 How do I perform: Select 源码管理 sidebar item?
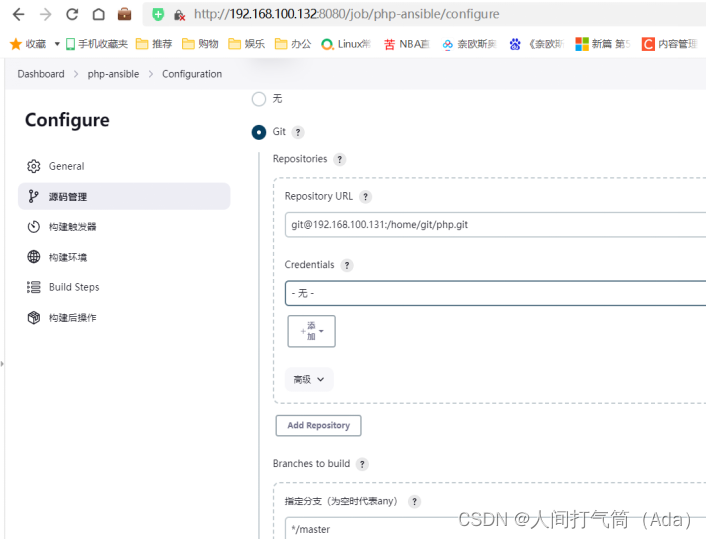[124, 196]
